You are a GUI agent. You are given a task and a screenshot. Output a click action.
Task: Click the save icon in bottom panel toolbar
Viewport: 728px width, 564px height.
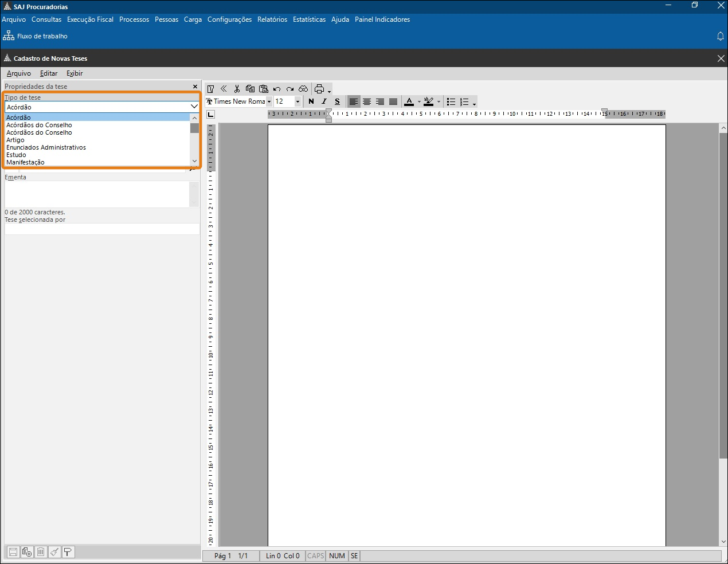coord(13,552)
